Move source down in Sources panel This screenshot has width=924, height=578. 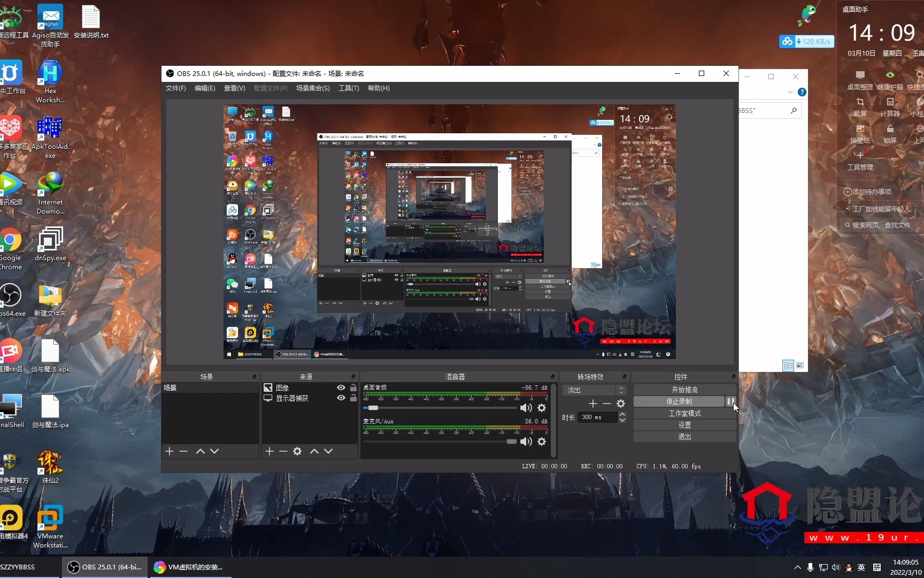point(328,451)
